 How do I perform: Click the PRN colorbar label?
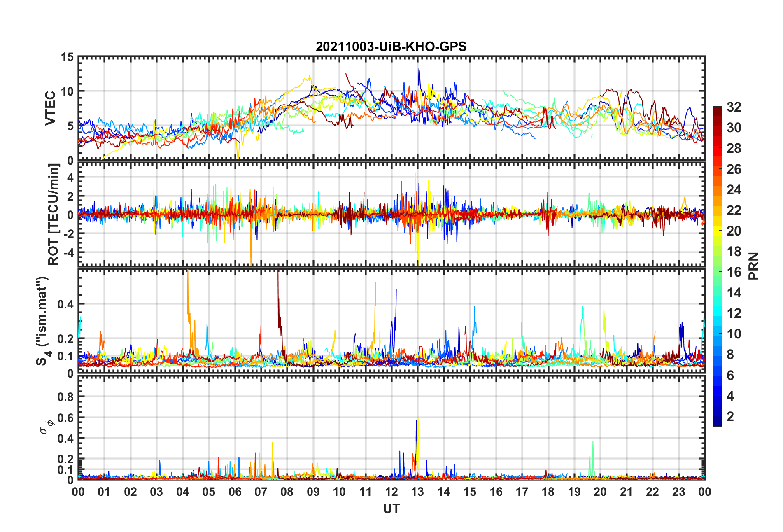pos(754,266)
